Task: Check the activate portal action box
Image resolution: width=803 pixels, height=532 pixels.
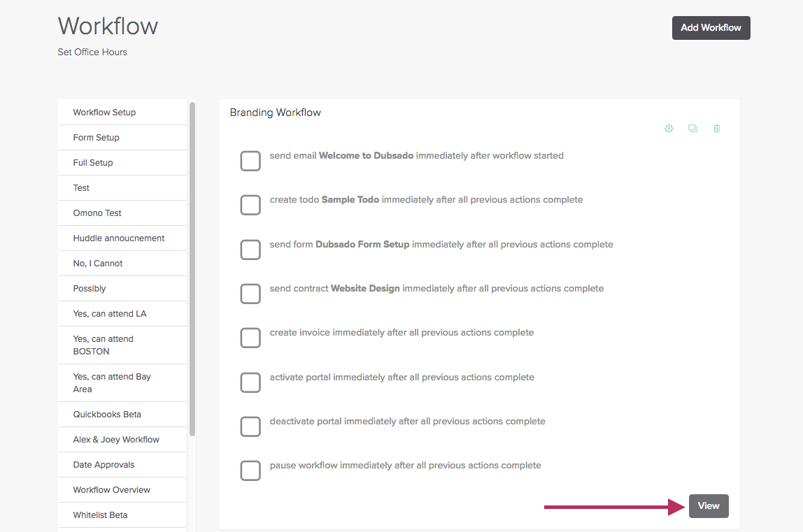Action: (250, 382)
